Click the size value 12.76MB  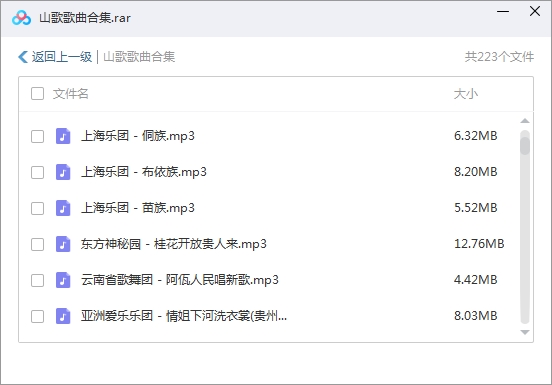[x=479, y=244]
